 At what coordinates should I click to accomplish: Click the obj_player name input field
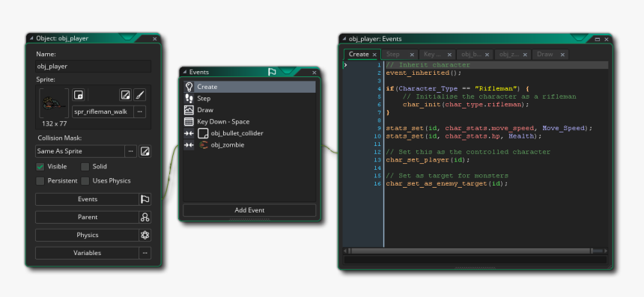pyautogui.click(x=94, y=66)
